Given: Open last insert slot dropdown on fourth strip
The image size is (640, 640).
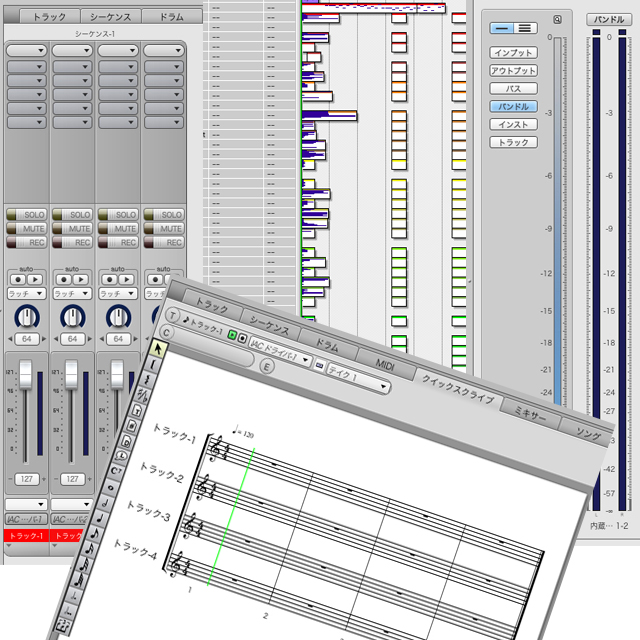Looking at the screenshot, I should (164, 122).
